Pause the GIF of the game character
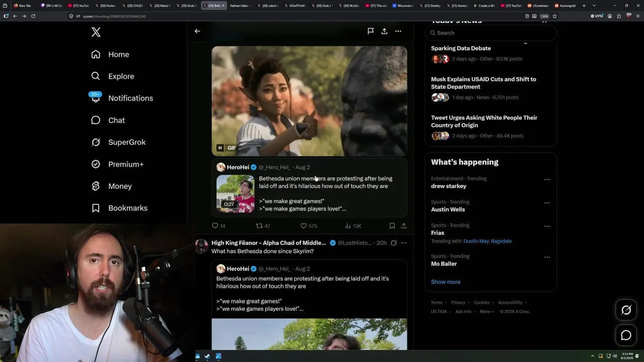This screenshot has width=644, height=362. [220, 148]
